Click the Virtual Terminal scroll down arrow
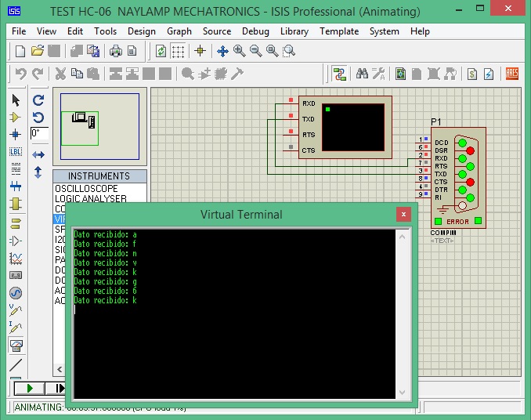The image size is (531, 420). tap(402, 393)
